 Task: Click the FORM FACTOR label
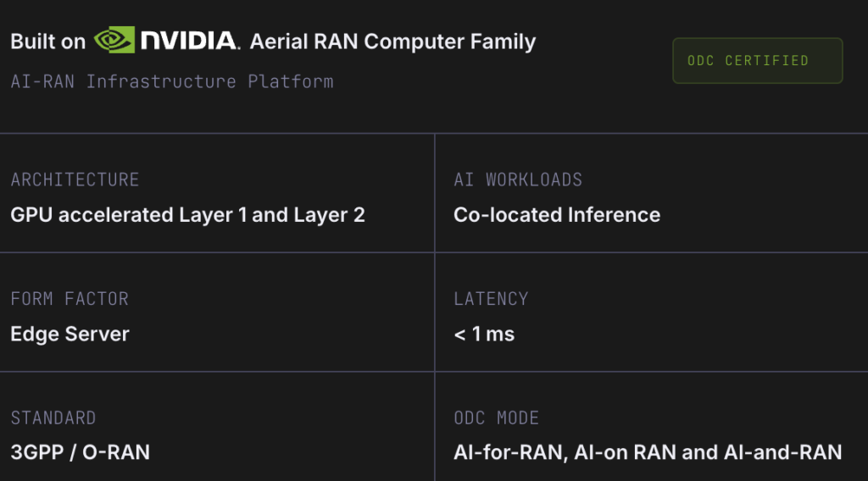(70, 299)
